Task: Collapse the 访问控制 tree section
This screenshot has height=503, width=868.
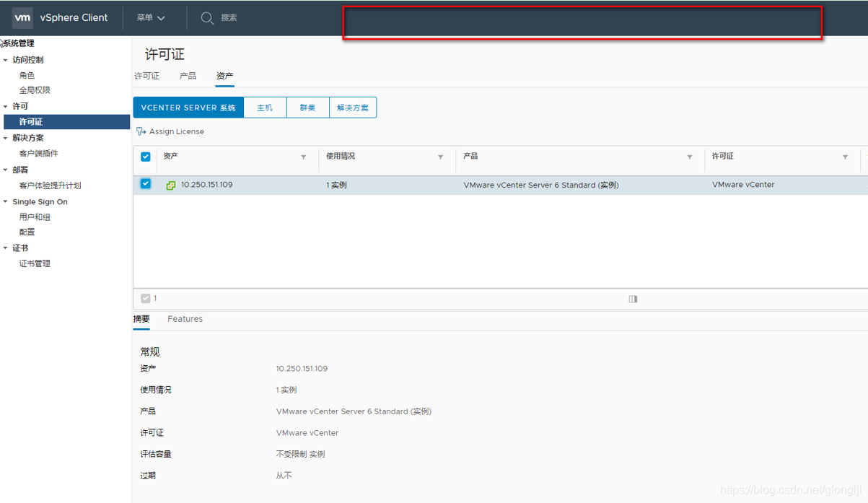Action: pos(6,60)
